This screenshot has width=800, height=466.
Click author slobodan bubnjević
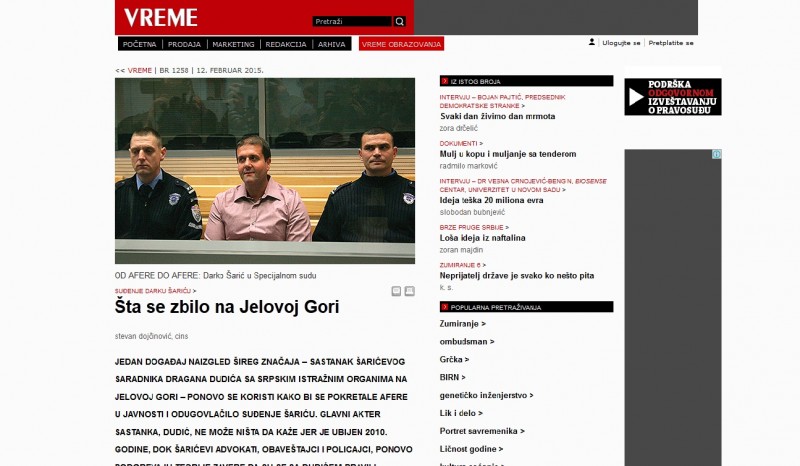pyautogui.click(x=472, y=212)
